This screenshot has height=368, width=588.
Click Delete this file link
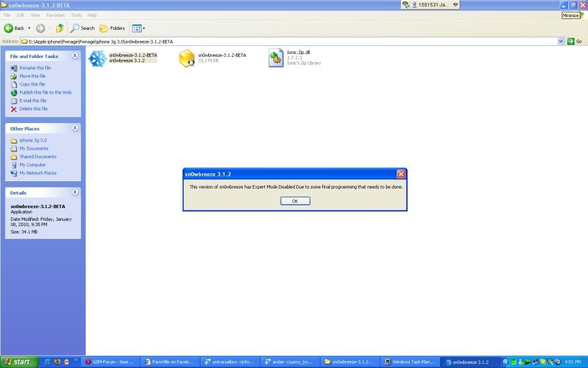point(33,109)
